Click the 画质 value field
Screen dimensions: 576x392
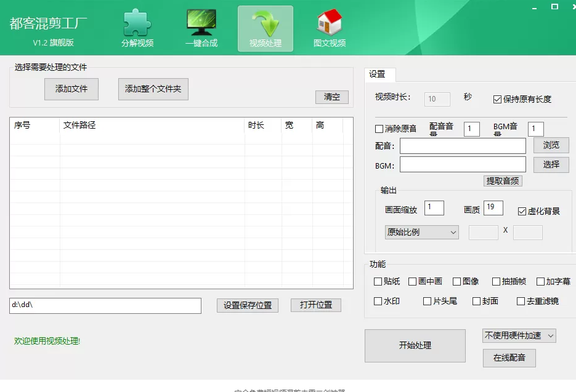tap(493, 208)
